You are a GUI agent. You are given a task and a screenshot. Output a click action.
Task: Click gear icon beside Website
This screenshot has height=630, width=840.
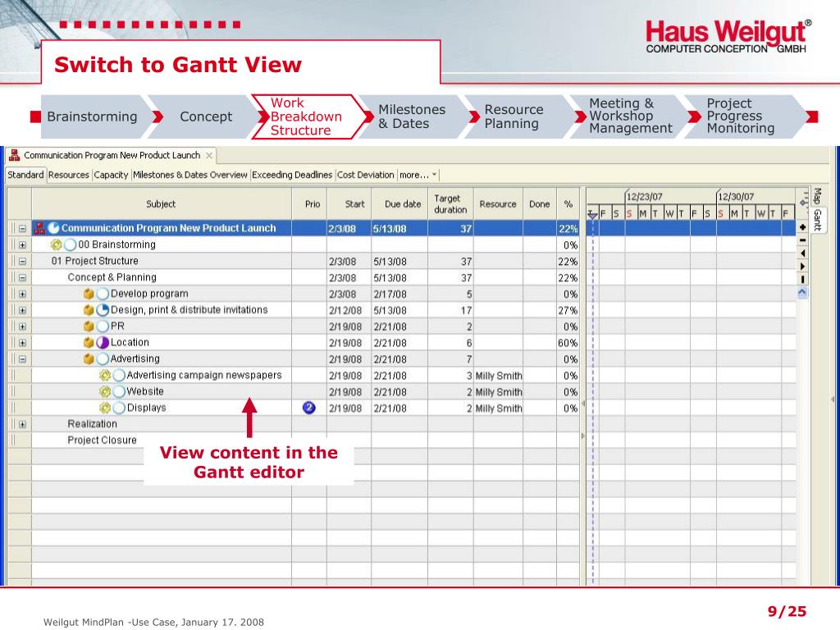(x=105, y=391)
